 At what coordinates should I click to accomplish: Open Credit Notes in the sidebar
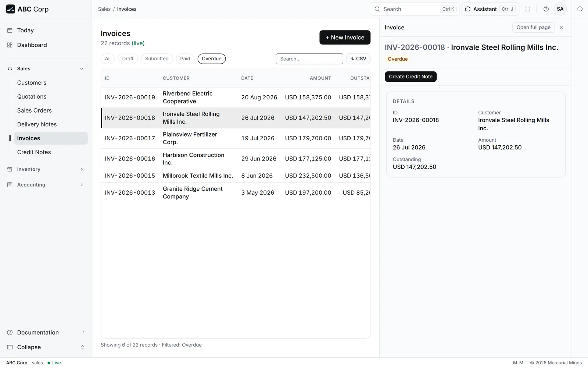51,152
